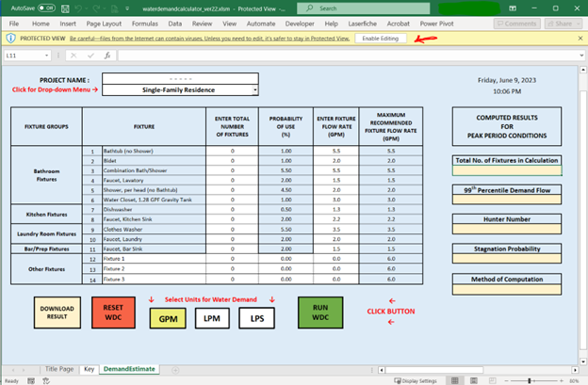Select LPM water demand unit
Viewport: 588px width, 385px height.
tap(210, 318)
